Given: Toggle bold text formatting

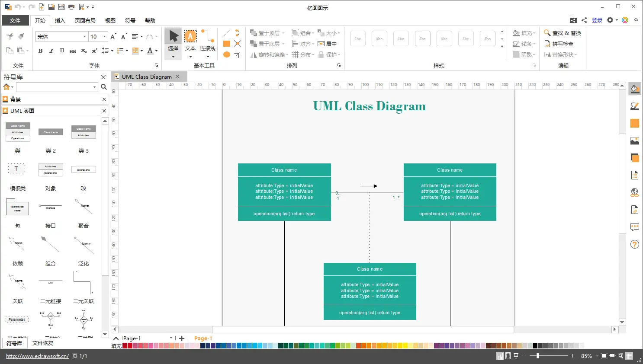Looking at the screenshot, I should (x=40, y=51).
